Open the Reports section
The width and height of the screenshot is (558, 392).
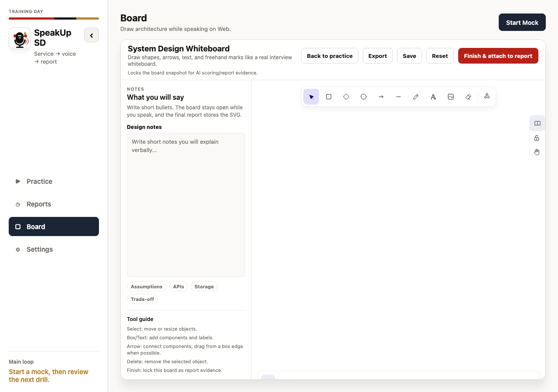tap(54, 204)
